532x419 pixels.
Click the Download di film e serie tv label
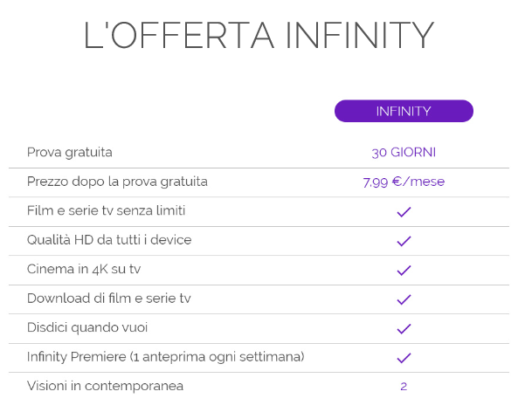point(109,299)
